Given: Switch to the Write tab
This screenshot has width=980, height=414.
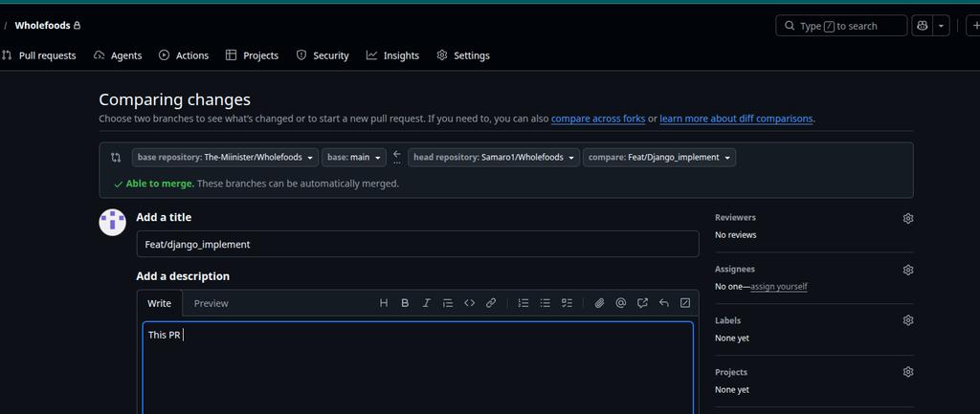Looking at the screenshot, I should point(160,303).
